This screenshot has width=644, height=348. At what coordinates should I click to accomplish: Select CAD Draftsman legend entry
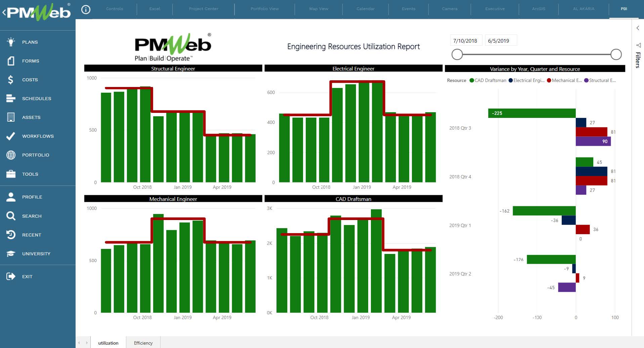click(x=487, y=80)
